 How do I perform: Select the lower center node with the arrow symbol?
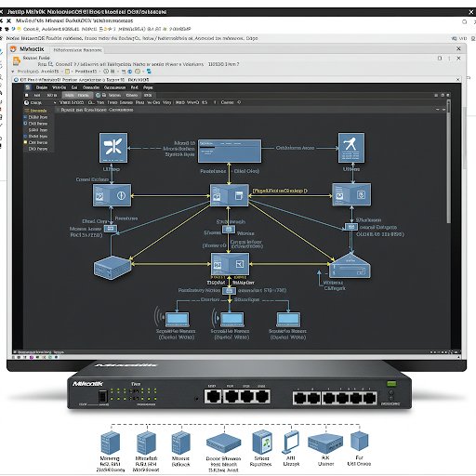pyautogui.click(x=230, y=264)
